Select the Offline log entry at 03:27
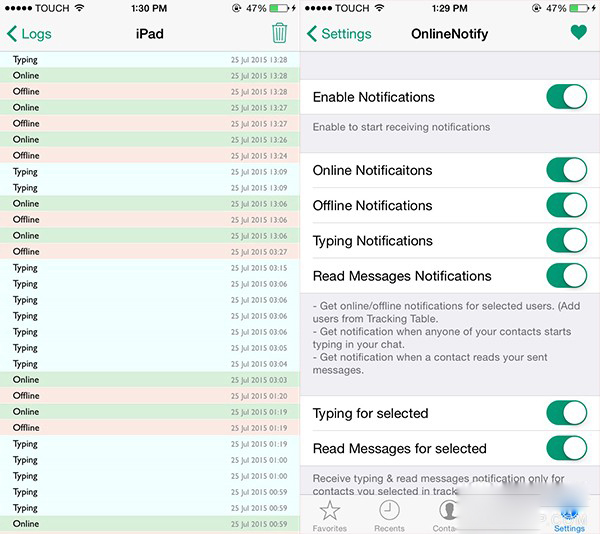This screenshot has height=534, width=600. coord(150,252)
